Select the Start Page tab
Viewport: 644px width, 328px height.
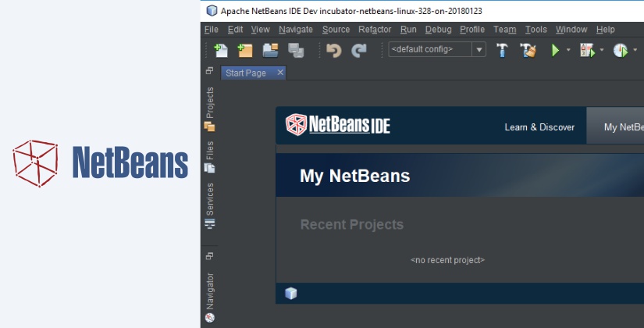point(246,73)
